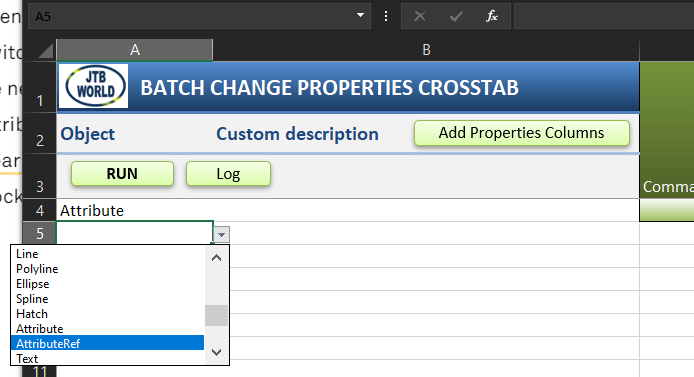This screenshot has height=377, width=694.
Task: Select column B header
Action: point(426,50)
